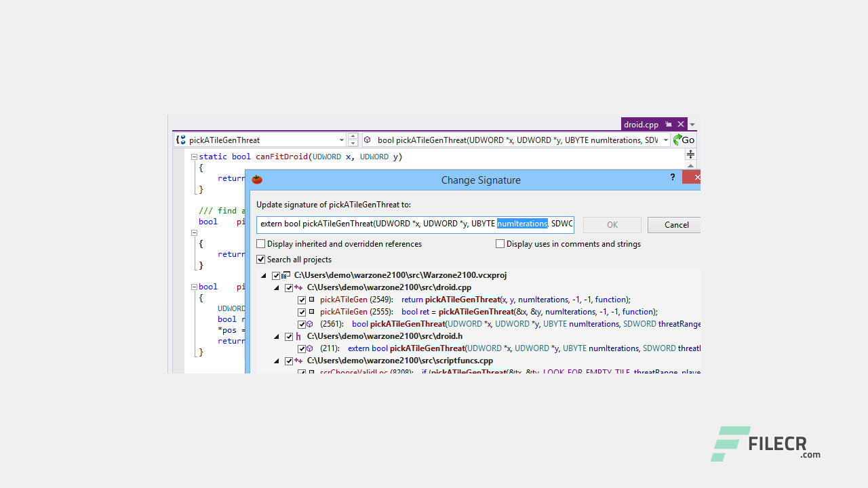Image resolution: width=868 pixels, height=488 pixels.
Task: Click canFitDroid in the code editor
Action: pyautogui.click(x=281, y=157)
